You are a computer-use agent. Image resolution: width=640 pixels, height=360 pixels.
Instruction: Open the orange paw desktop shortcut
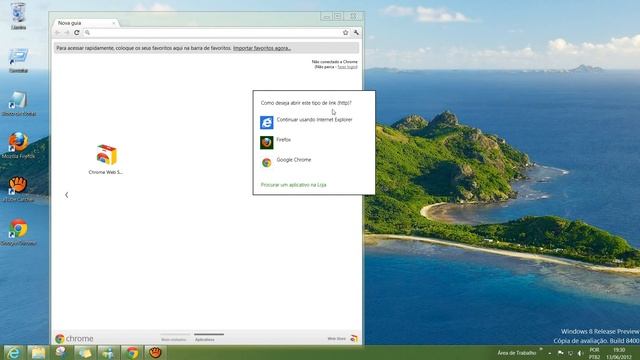18,189
